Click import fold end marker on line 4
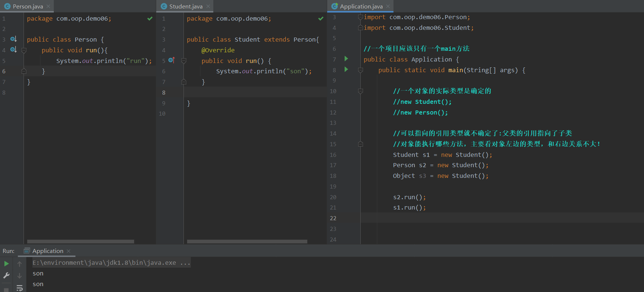 click(361, 28)
